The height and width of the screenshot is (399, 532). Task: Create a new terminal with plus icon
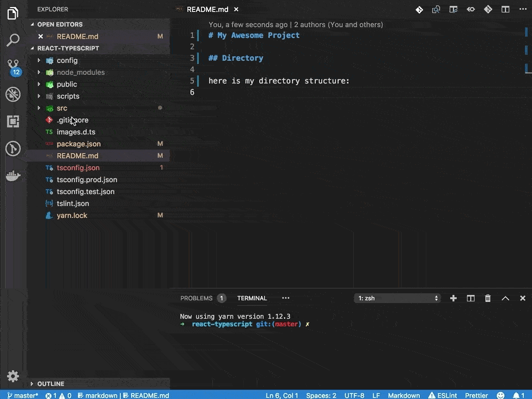pos(453,298)
